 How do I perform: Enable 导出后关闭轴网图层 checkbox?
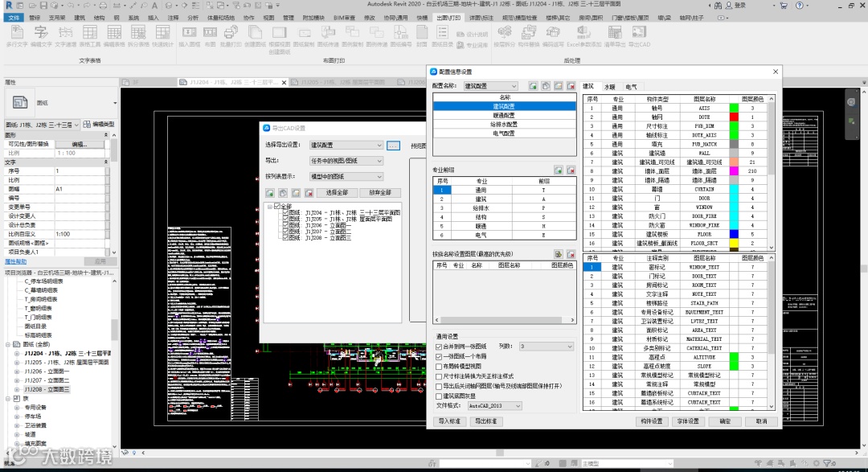pos(439,386)
